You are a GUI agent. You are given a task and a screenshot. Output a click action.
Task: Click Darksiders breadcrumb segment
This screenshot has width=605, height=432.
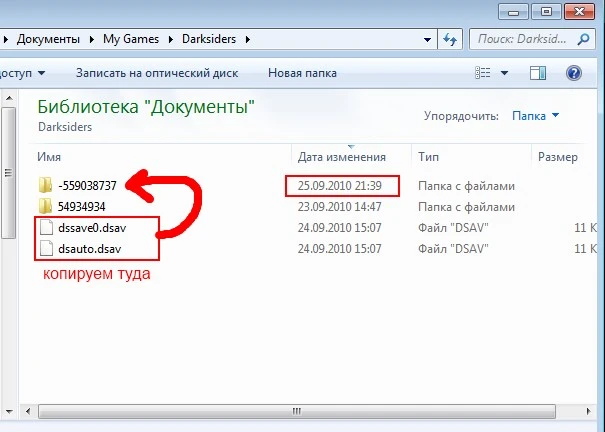tap(209, 39)
